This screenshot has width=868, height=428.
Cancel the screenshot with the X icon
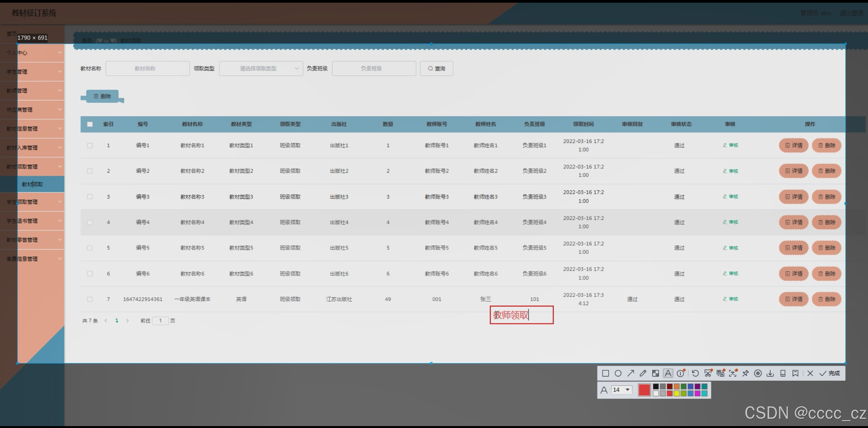[x=810, y=373]
